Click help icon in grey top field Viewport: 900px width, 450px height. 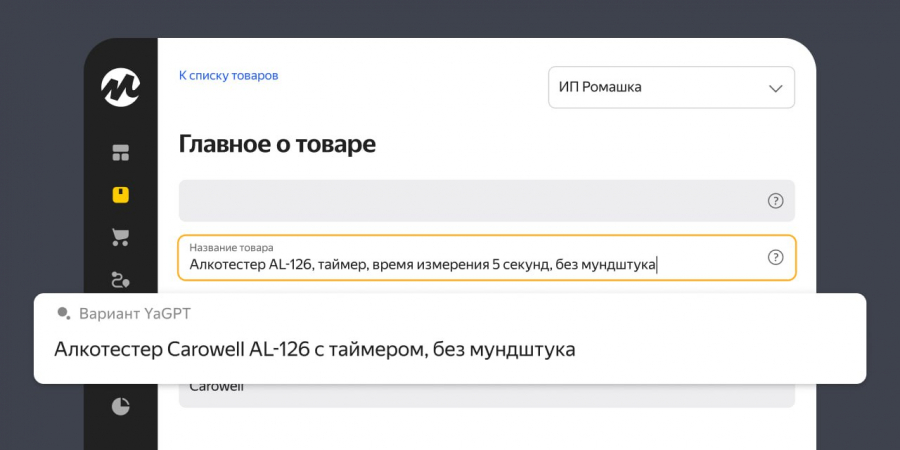775,201
